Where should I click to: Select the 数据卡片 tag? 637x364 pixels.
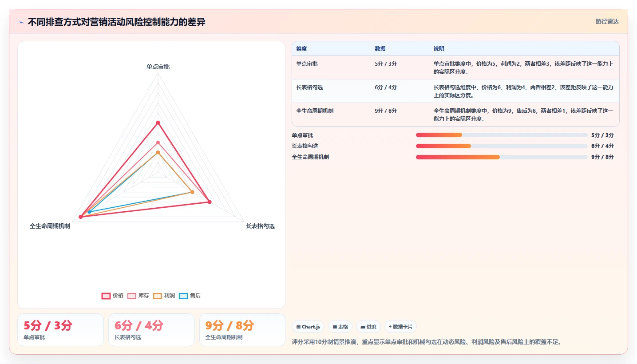click(x=400, y=327)
